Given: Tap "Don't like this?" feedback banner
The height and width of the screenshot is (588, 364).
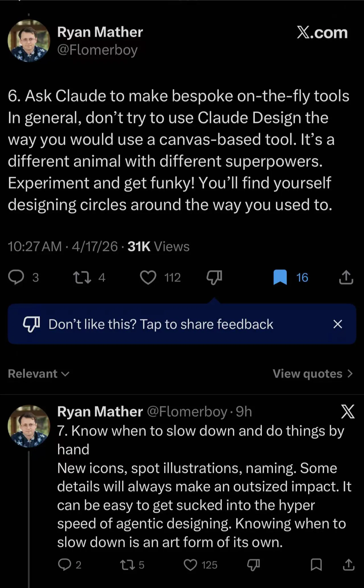Looking at the screenshot, I should [x=161, y=324].
